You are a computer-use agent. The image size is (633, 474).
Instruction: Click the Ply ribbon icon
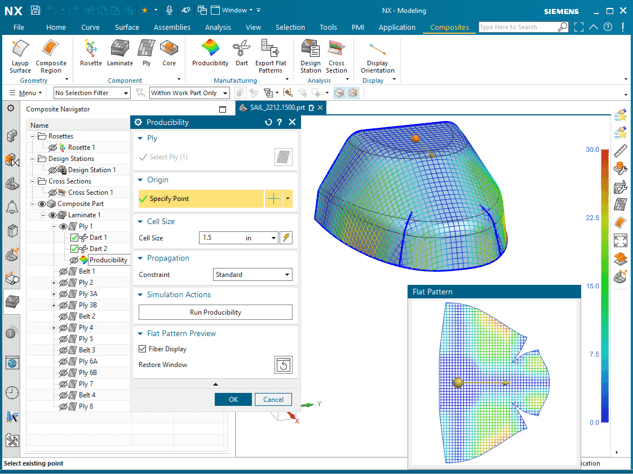click(146, 53)
